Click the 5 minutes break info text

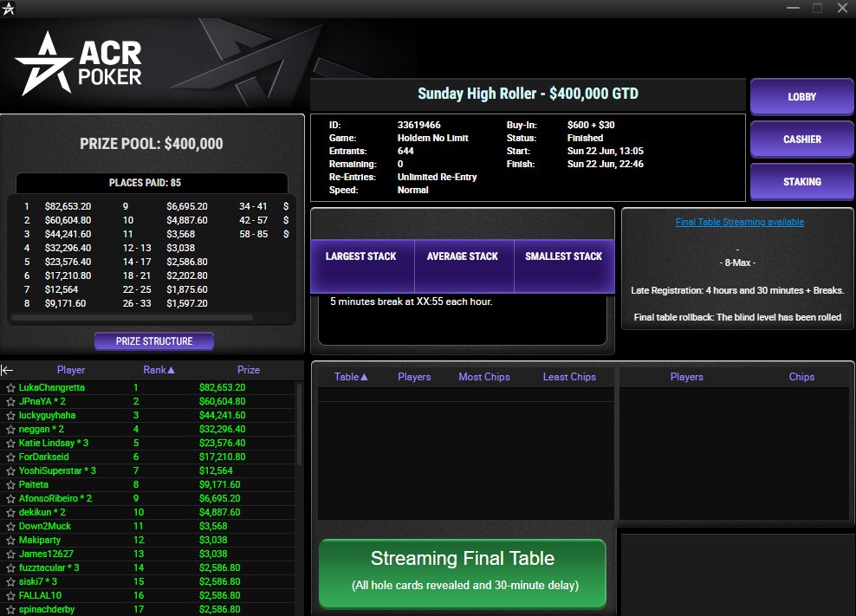[x=411, y=302]
